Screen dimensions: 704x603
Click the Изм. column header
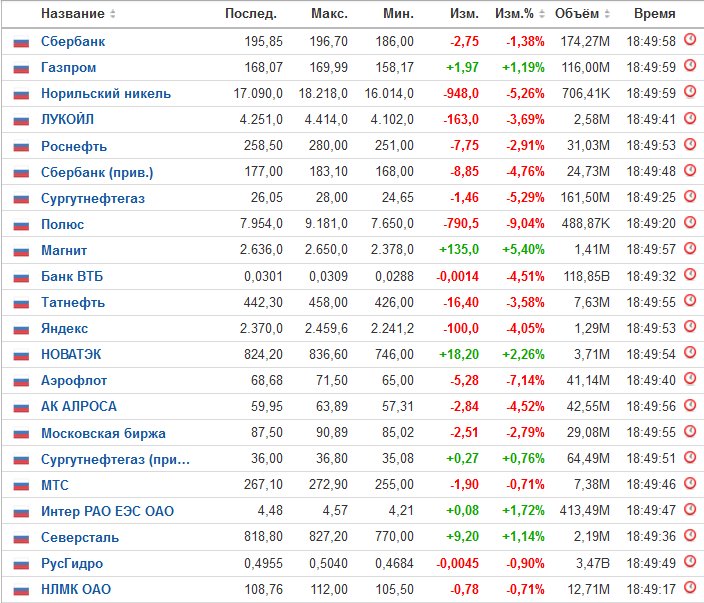point(464,14)
